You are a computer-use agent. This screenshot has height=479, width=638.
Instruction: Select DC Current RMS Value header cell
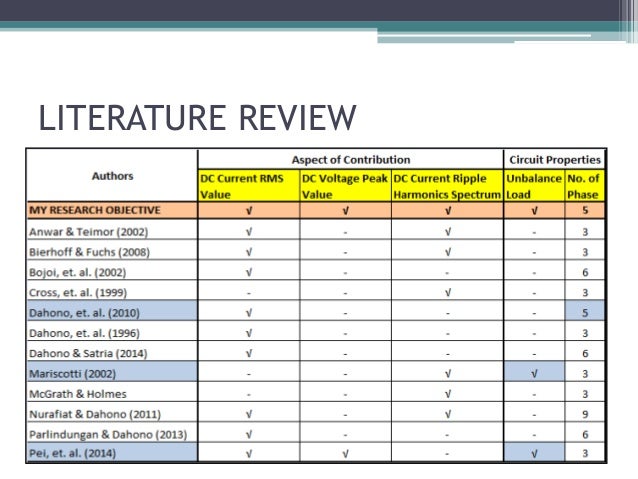pyautogui.click(x=249, y=186)
